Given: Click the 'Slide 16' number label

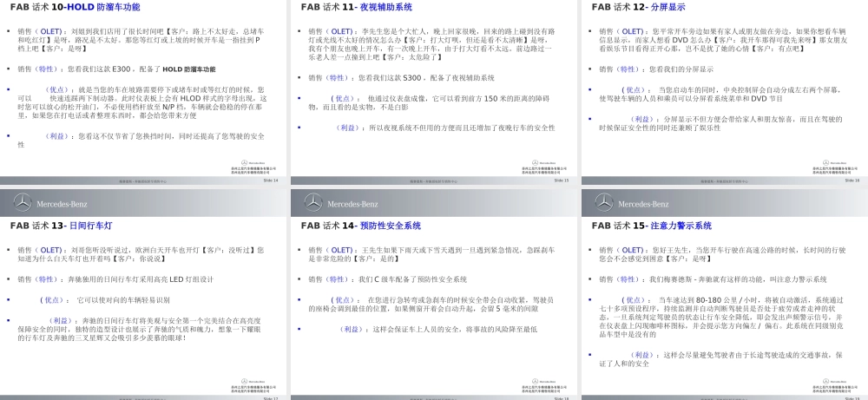Looking at the screenshot, I should point(852,180).
